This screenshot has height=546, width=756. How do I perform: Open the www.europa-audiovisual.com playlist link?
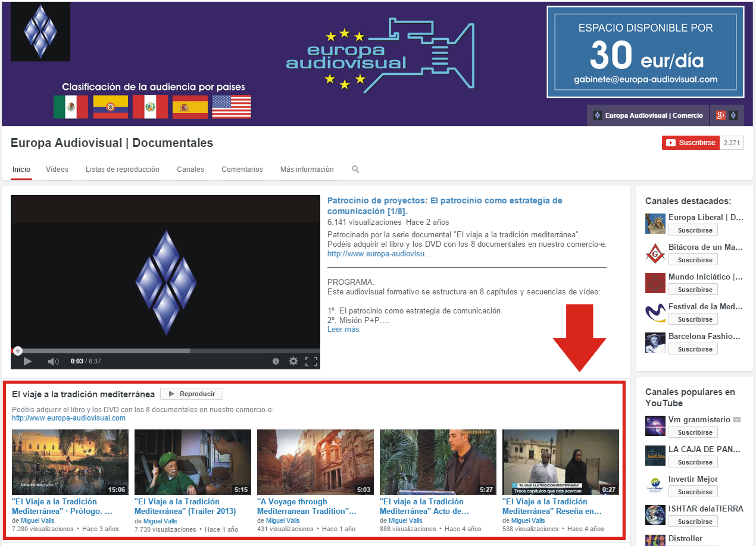pos(68,418)
